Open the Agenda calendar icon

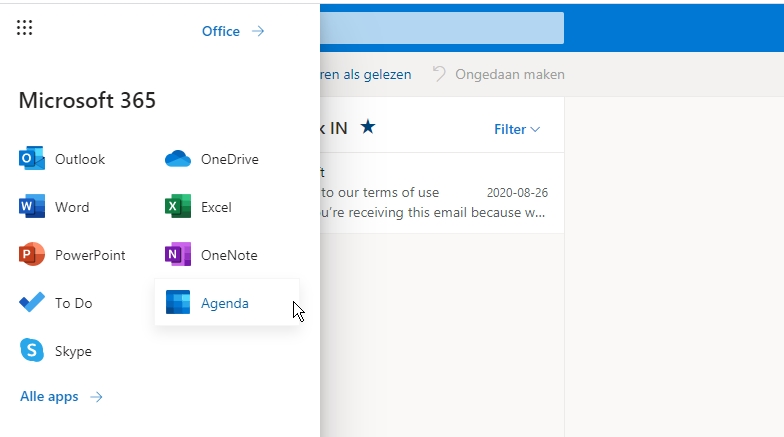coord(178,303)
